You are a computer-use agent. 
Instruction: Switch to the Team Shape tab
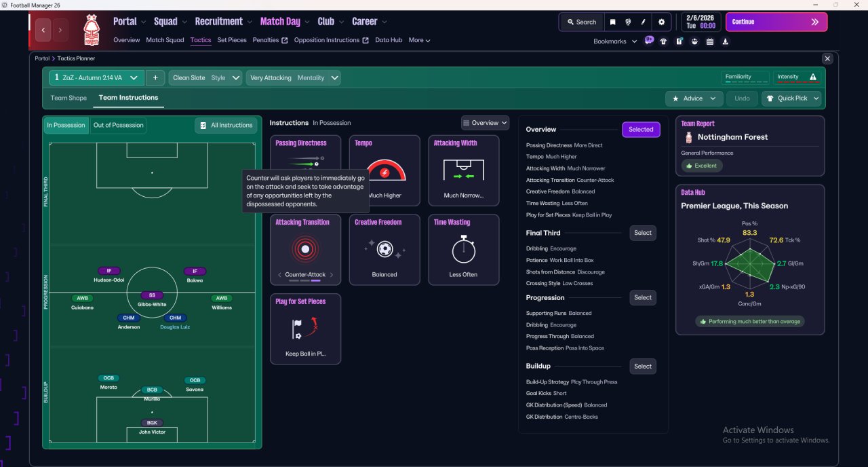(68, 98)
